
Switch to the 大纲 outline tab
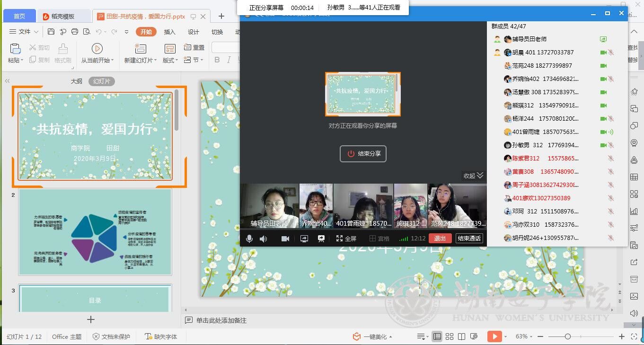[77, 81]
